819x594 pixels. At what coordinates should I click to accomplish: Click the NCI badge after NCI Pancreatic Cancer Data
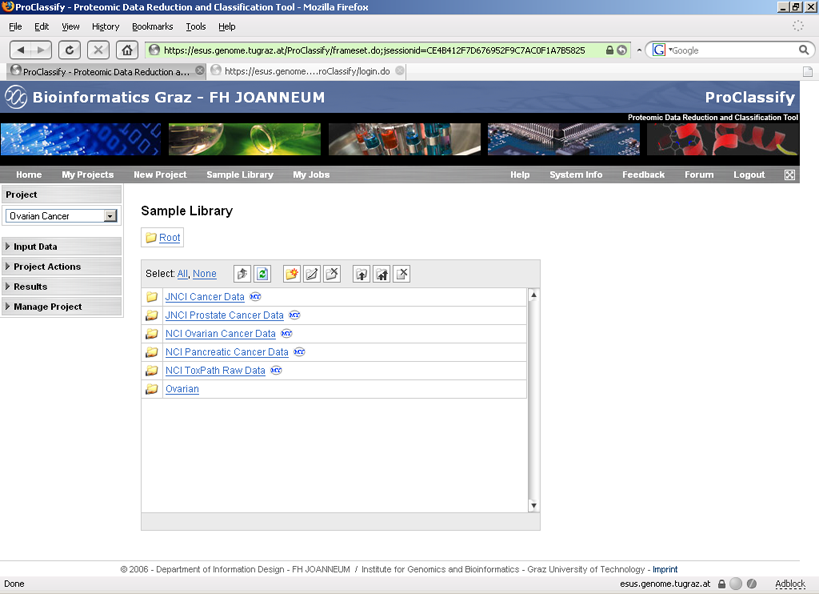pyautogui.click(x=299, y=352)
